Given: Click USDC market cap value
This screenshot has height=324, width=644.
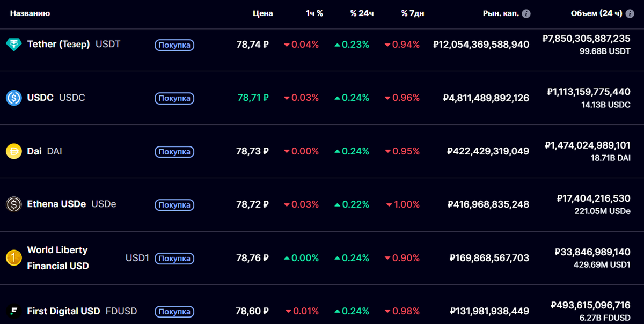Looking at the screenshot, I should click(486, 98).
